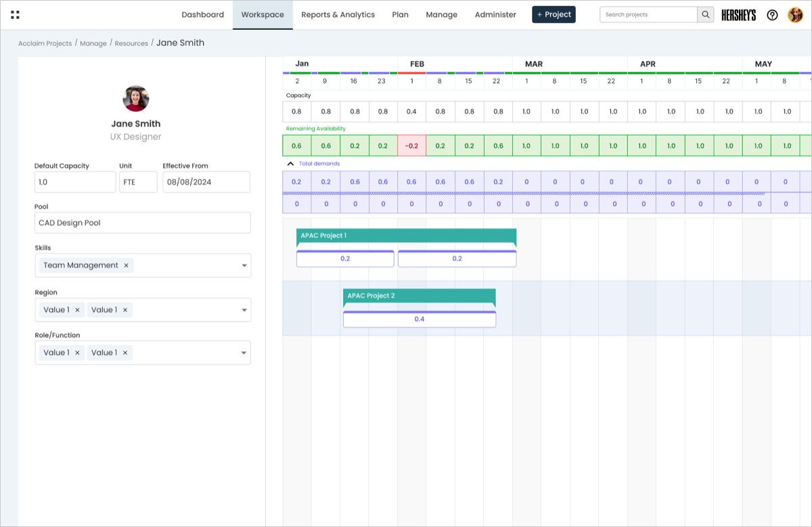Viewport: 812px width, 527px height.
Task: Click the 0.4 capacity cell for Feb 1
Action: [x=411, y=112]
